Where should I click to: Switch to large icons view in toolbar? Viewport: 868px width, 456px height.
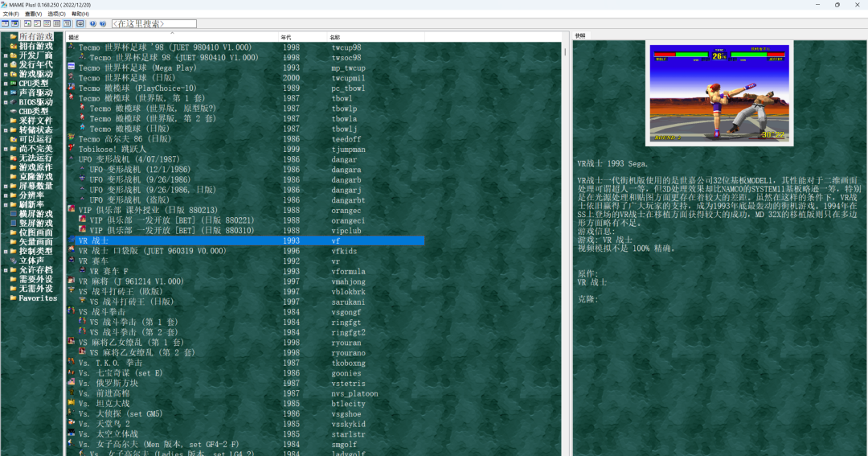[27, 24]
